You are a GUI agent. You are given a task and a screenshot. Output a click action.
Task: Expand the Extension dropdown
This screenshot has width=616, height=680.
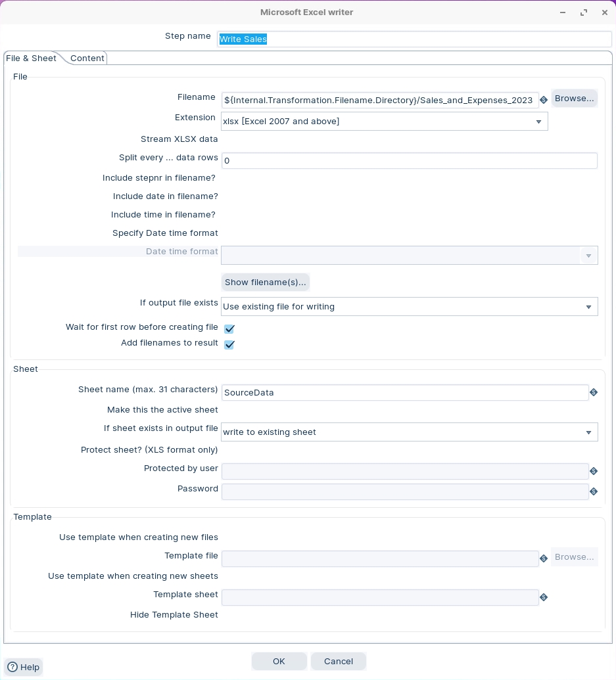(538, 122)
